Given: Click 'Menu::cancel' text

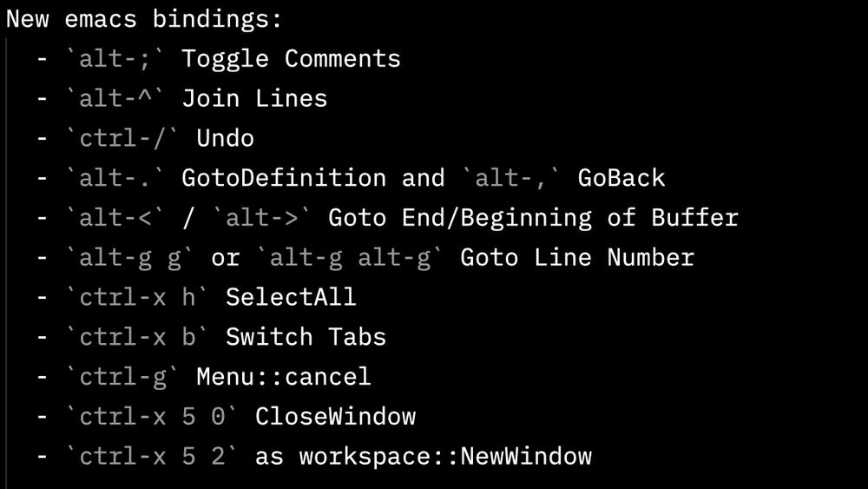Looking at the screenshot, I should point(284,378).
